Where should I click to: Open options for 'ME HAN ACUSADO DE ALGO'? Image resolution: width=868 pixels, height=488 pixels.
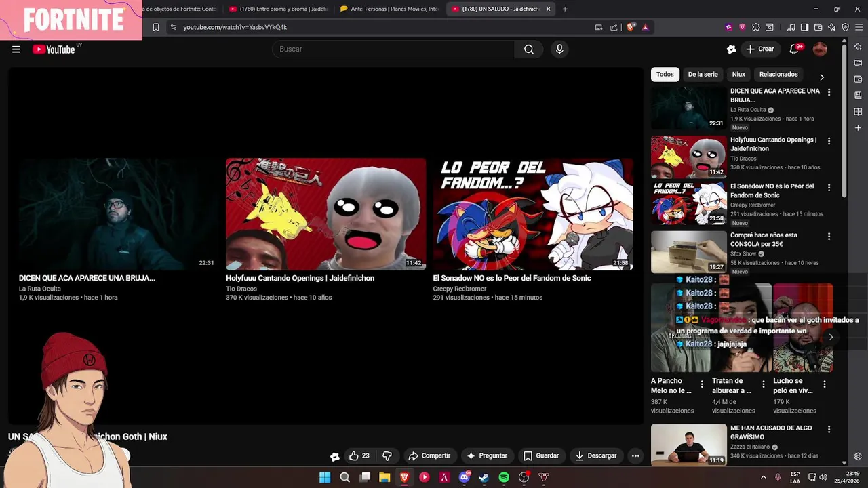point(829,429)
